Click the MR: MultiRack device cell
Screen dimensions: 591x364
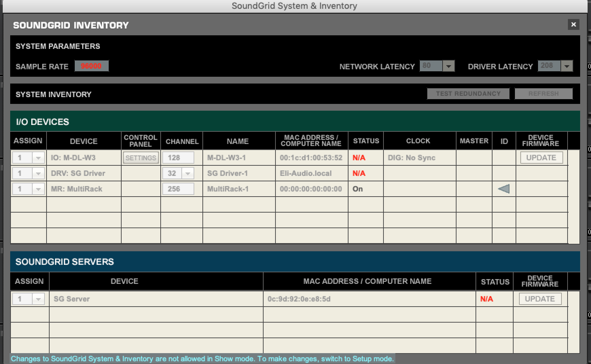pyautogui.click(x=84, y=189)
